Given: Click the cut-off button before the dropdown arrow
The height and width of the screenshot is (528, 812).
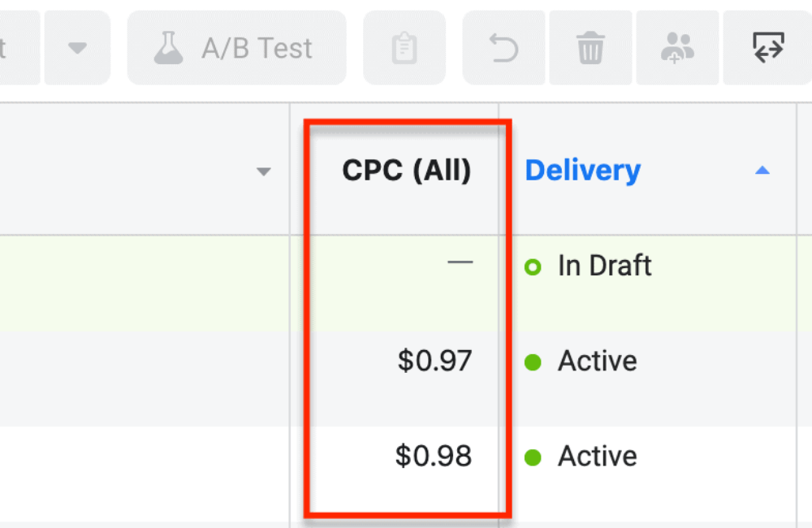Looking at the screenshot, I should click(x=16, y=49).
